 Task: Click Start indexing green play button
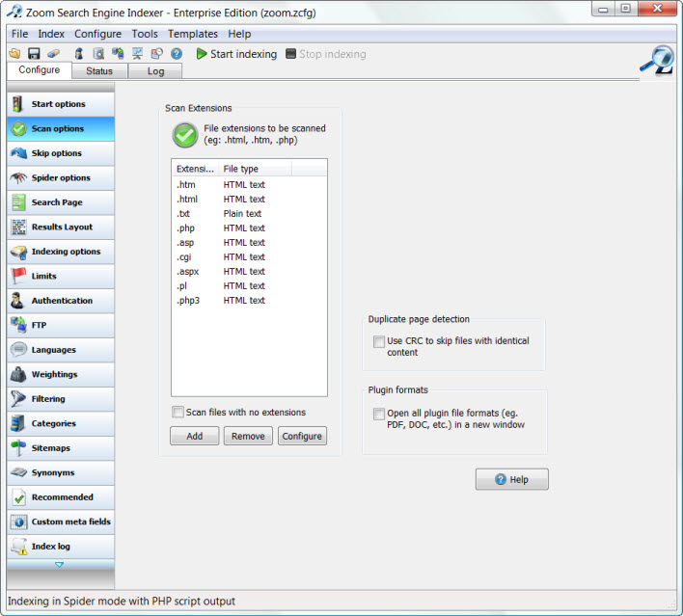pos(236,54)
